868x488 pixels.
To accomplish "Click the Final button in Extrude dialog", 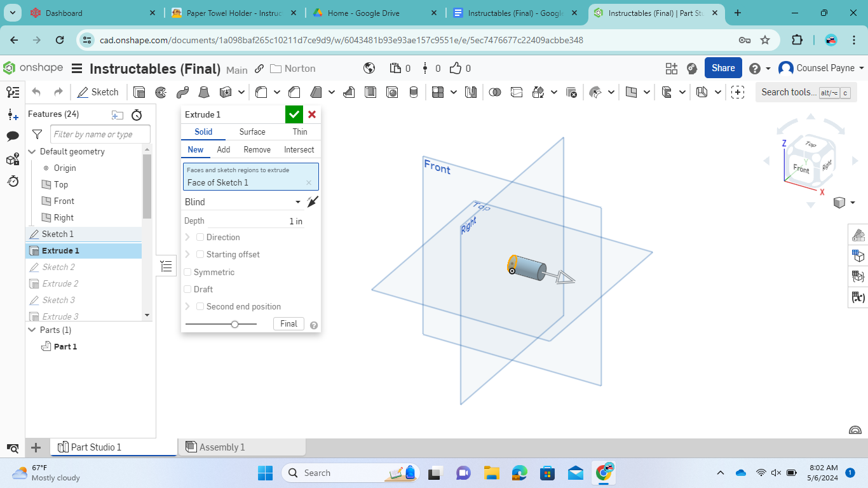I will click(x=288, y=324).
